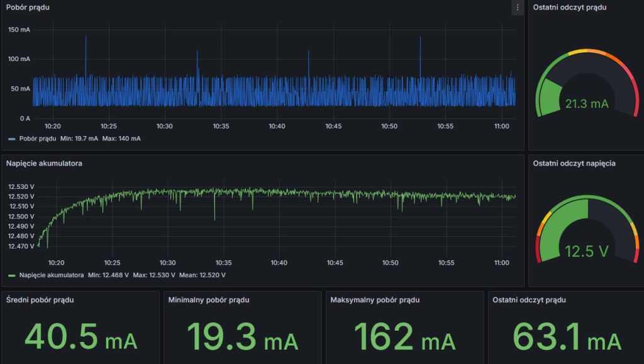
Task: Open the Napięcie akumulatora panel title menu
Action: pyautogui.click(x=44, y=163)
